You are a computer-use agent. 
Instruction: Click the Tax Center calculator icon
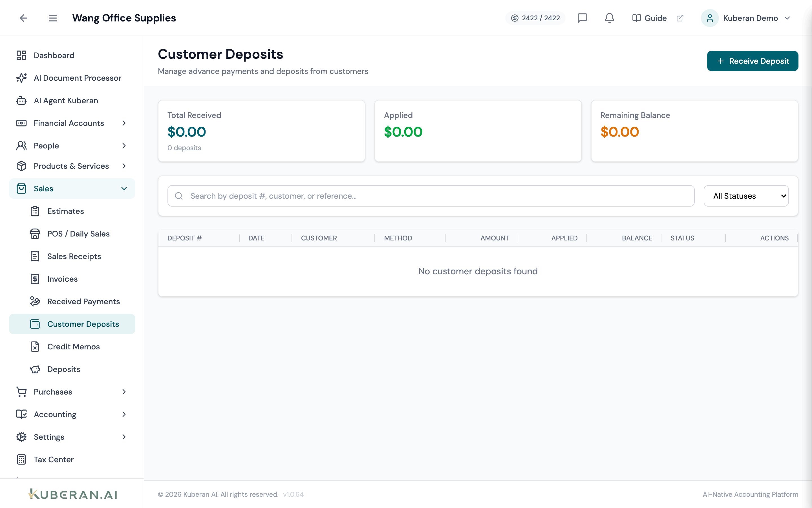click(21, 459)
